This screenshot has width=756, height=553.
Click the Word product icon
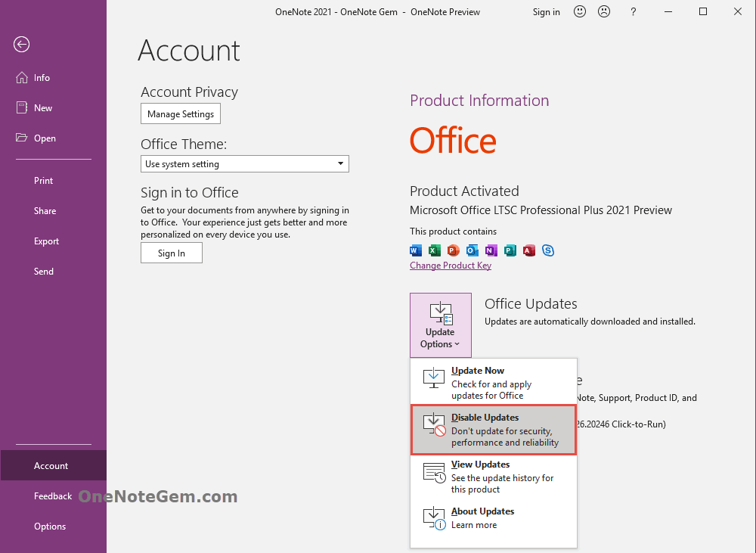pyautogui.click(x=416, y=250)
